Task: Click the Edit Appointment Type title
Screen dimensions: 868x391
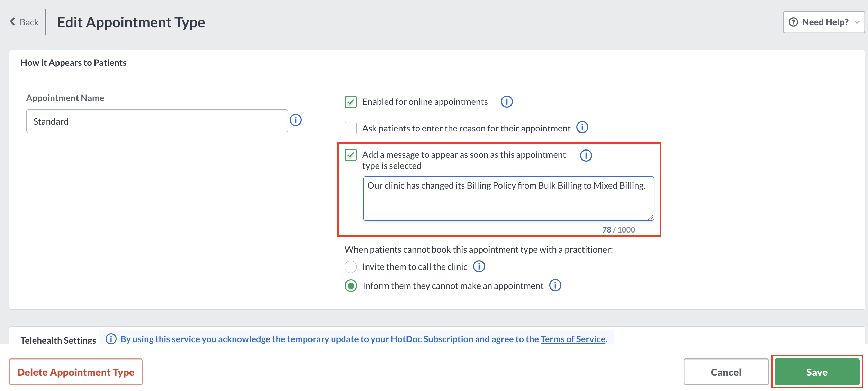Action: pyautogui.click(x=131, y=22)
